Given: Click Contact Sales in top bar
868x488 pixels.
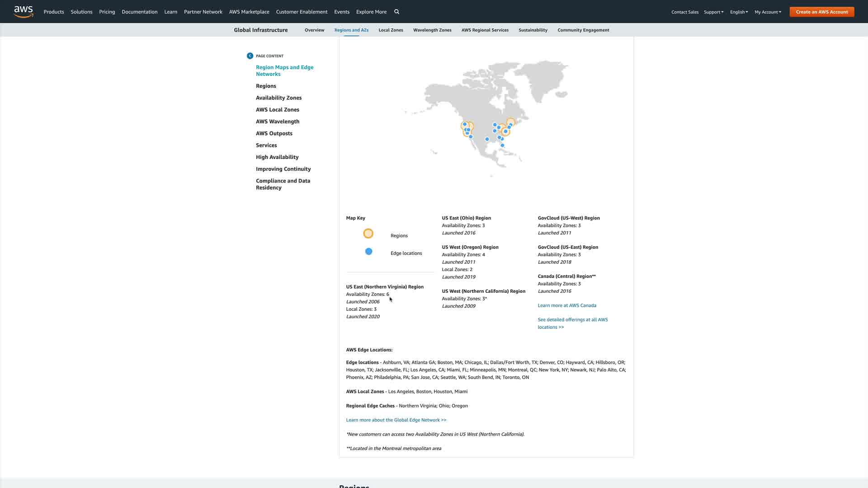Looking at the screenshot, I should click(x=684, y=12).
